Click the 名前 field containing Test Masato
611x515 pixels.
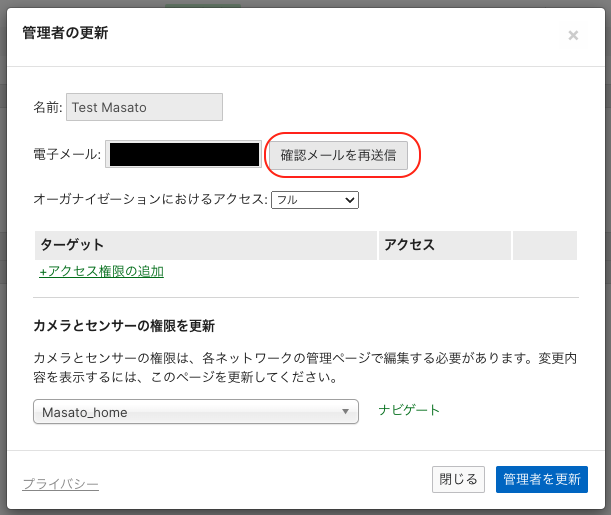coord(144,108)
